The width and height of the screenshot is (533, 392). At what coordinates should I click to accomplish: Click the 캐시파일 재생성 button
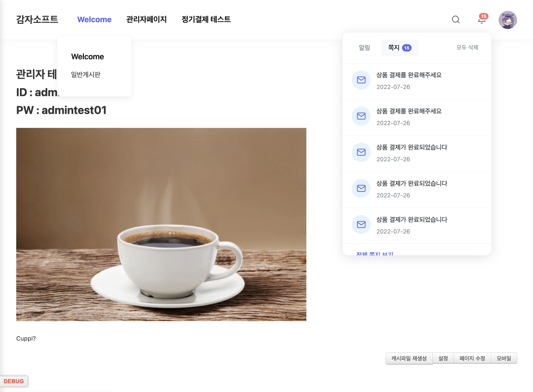pos(409,358)
